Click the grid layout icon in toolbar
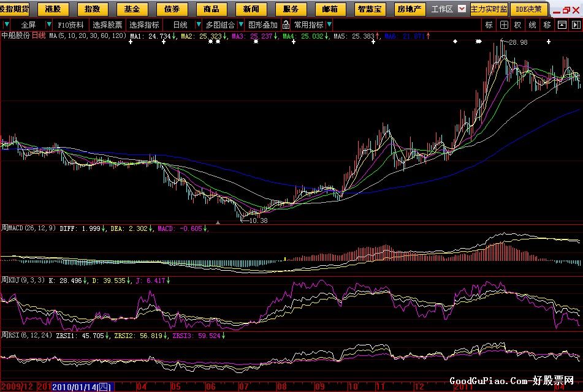The width and height of the screenshot is (583, 392). pyautogui.click(x=504, y=24)
